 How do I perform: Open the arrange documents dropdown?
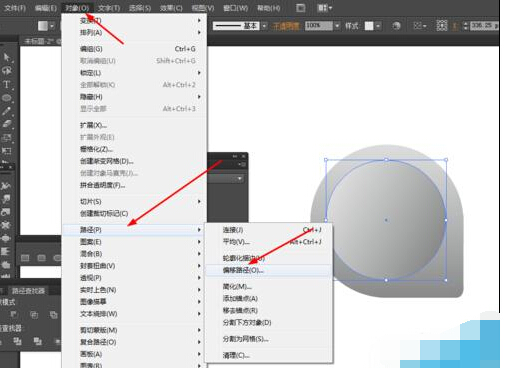pyautogui.click(x=324, y=8)
